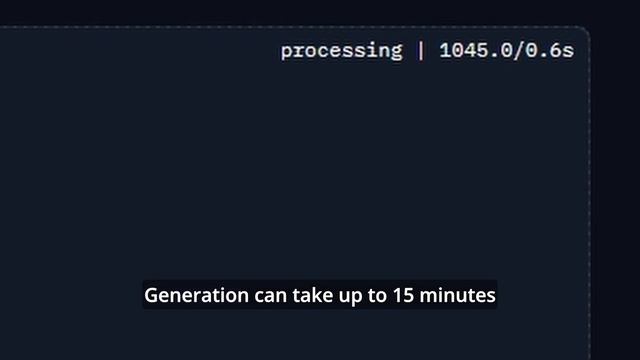Click the dashed top border of the output panel
The image size is (640, 360).
point(294,27)
